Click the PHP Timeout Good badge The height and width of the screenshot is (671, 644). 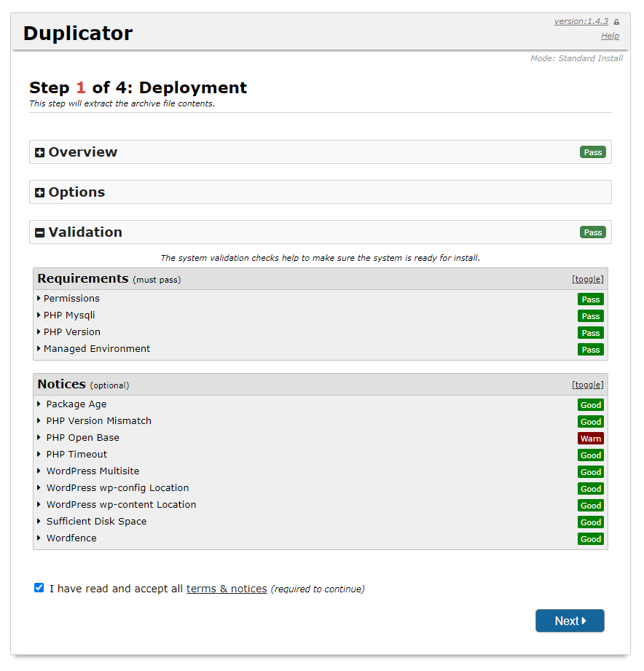[x=591, y=455]
